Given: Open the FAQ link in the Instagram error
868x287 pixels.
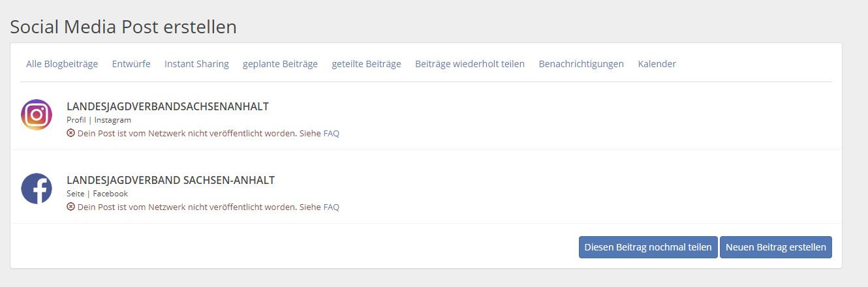Looking at the screenshot, I should (x=332, y=133).
